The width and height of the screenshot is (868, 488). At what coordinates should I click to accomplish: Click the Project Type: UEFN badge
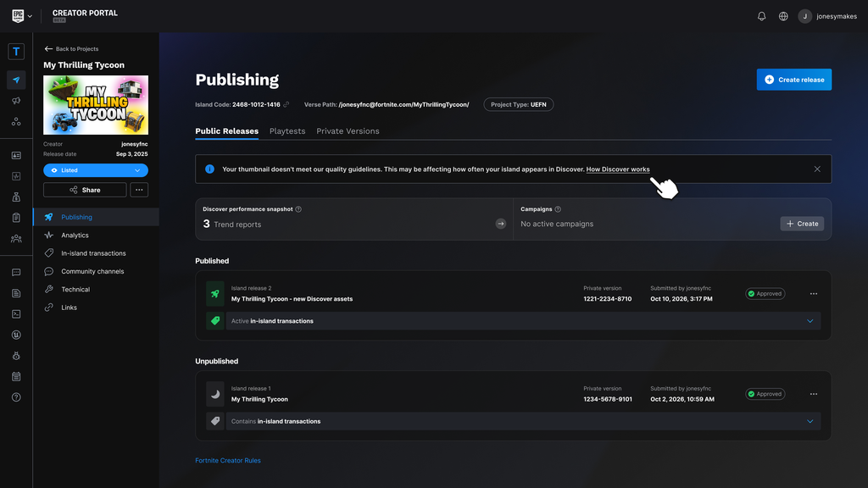[518, 104]
